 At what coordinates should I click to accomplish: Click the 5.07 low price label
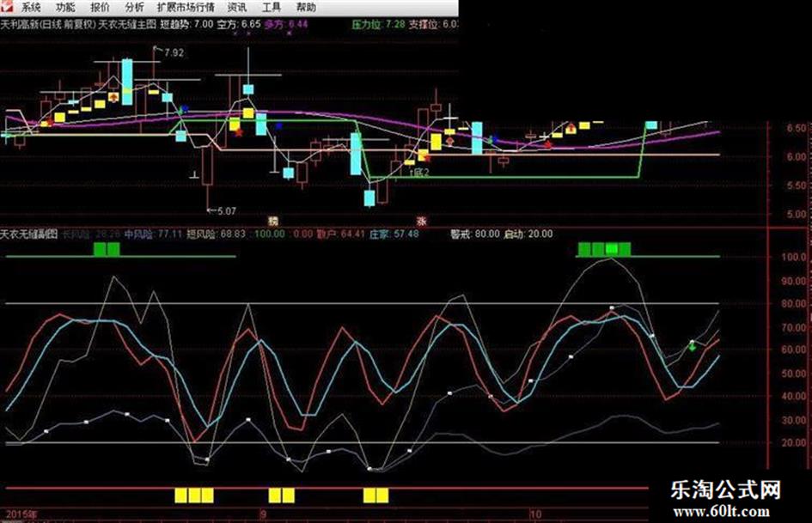(x=226, y=211)
